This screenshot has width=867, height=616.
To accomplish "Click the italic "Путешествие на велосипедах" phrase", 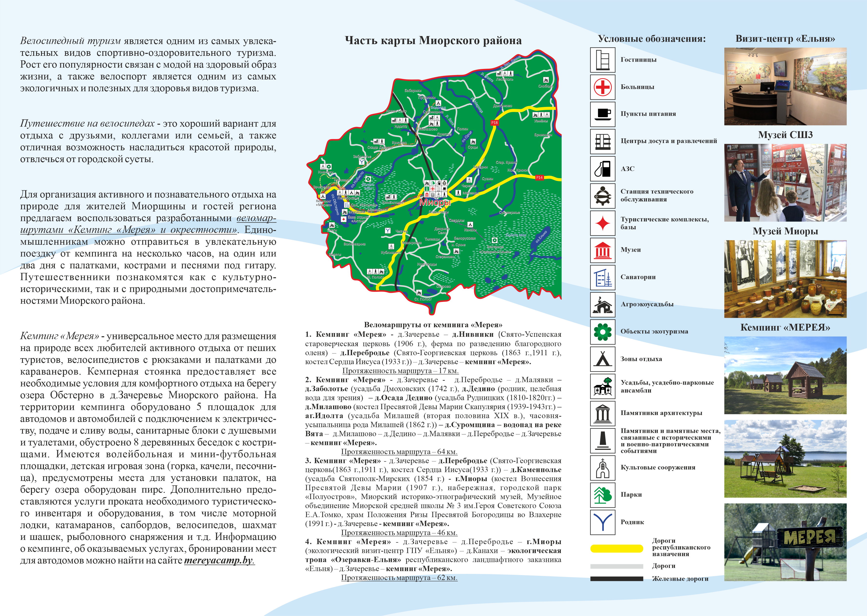I will coord(87,124).
